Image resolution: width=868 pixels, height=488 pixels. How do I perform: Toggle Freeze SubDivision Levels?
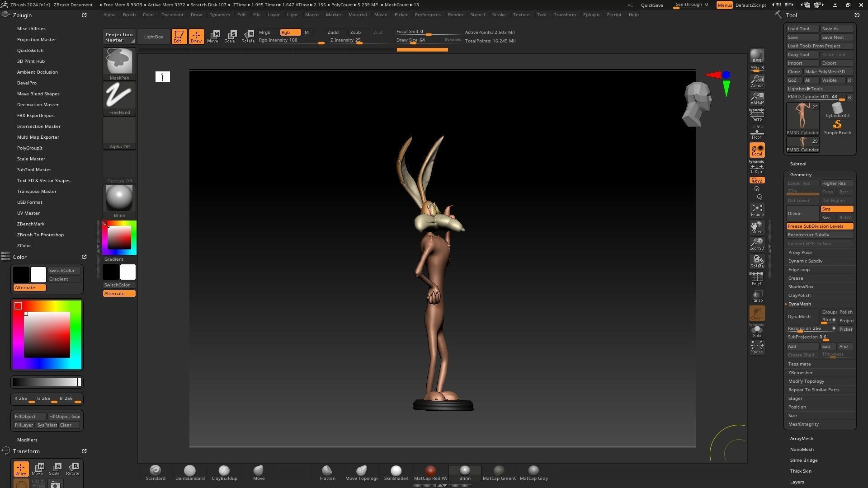820,226
